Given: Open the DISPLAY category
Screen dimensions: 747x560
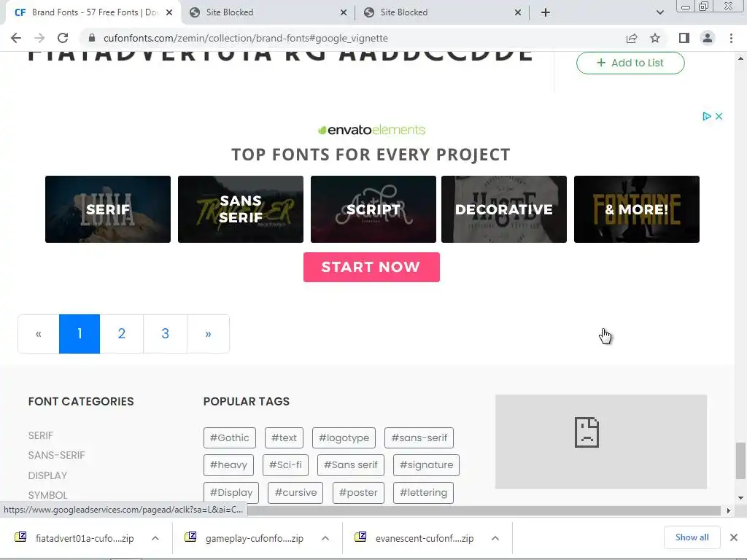Looking at the screenshot, I should pos(47,475).
